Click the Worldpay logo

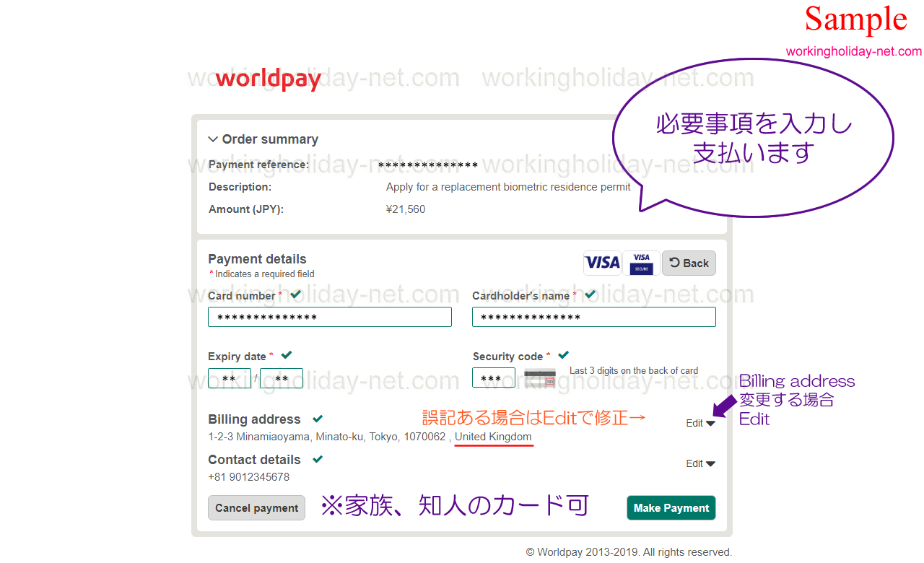point(268,79)
